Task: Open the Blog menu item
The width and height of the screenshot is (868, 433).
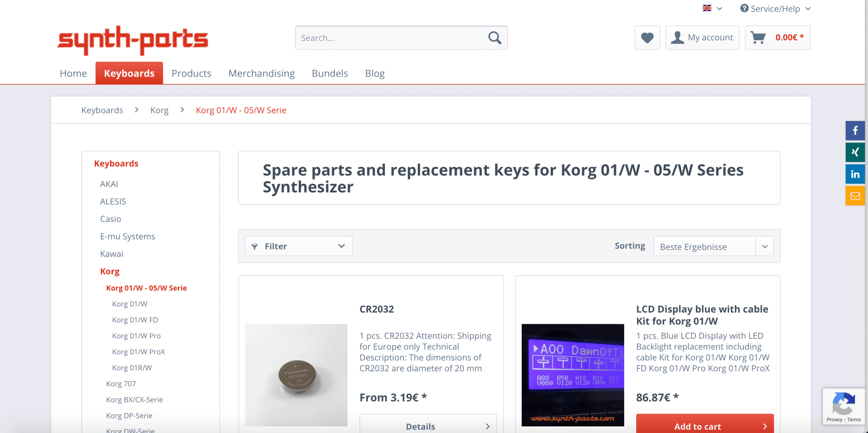Action: click(x=375, y=73)
